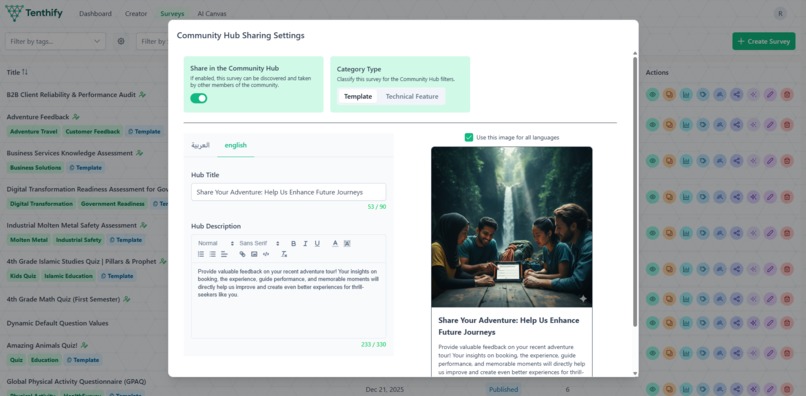Click waterfall hub preview image
This screenshot has width=806, height=396.
coord(511,227)
